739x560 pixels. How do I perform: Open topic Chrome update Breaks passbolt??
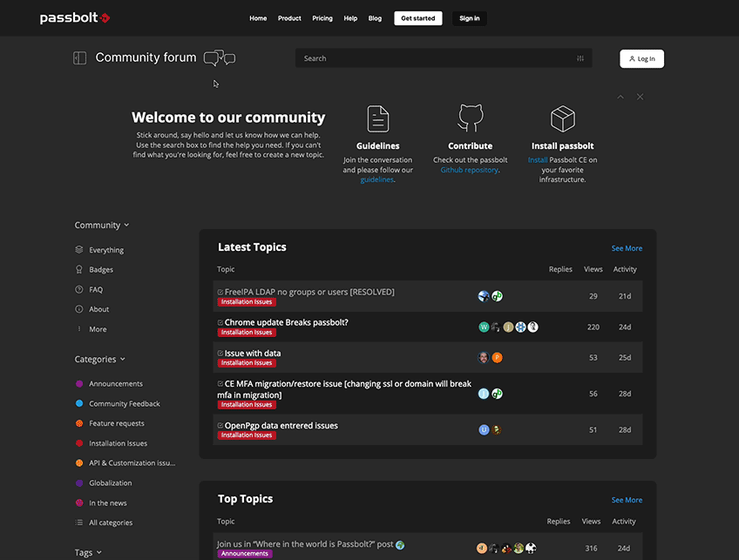[x=286, y=322]
